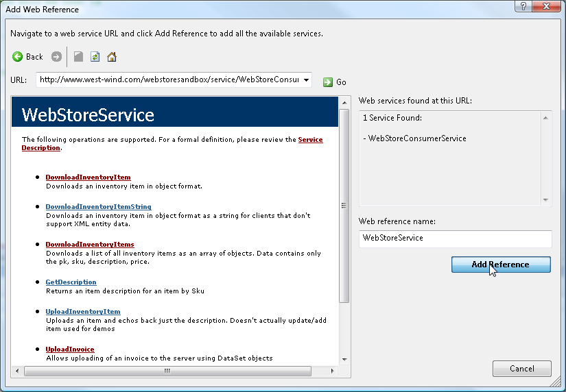Open the DownloadInventoryItems operation link
This screenshot has width=566, height=392.
(90, 245)
